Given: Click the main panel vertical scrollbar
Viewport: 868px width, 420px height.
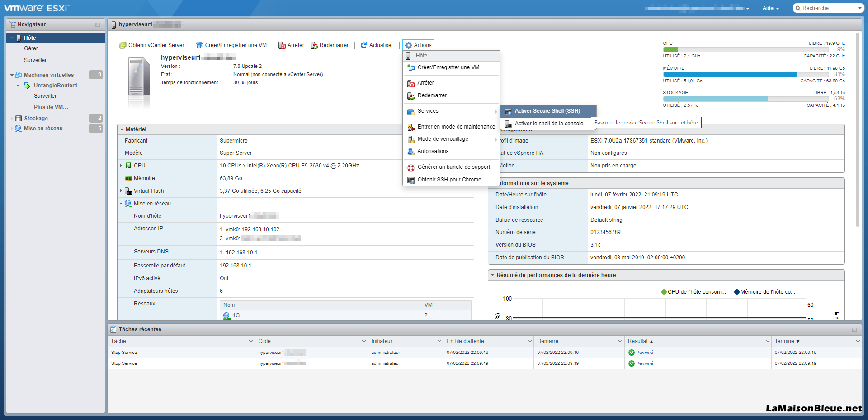Looking at the screenshot, I should point(857,129).
